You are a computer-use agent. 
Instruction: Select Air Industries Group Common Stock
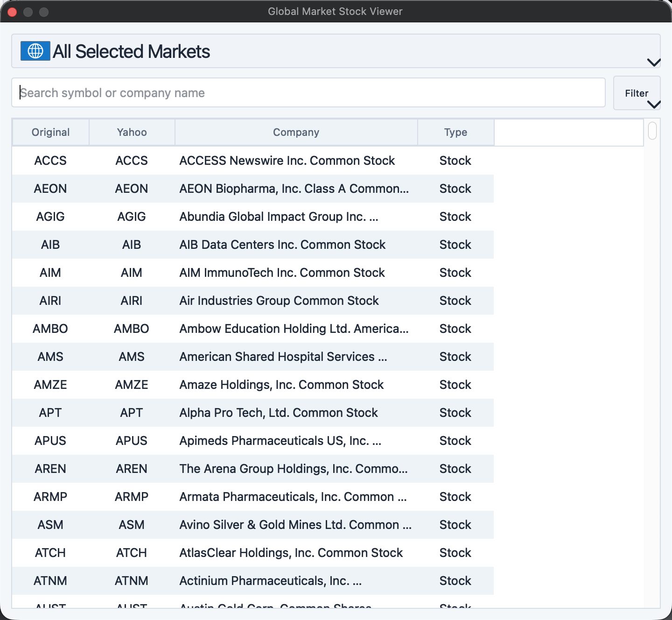pyautogui.click(x=279, y=301)
